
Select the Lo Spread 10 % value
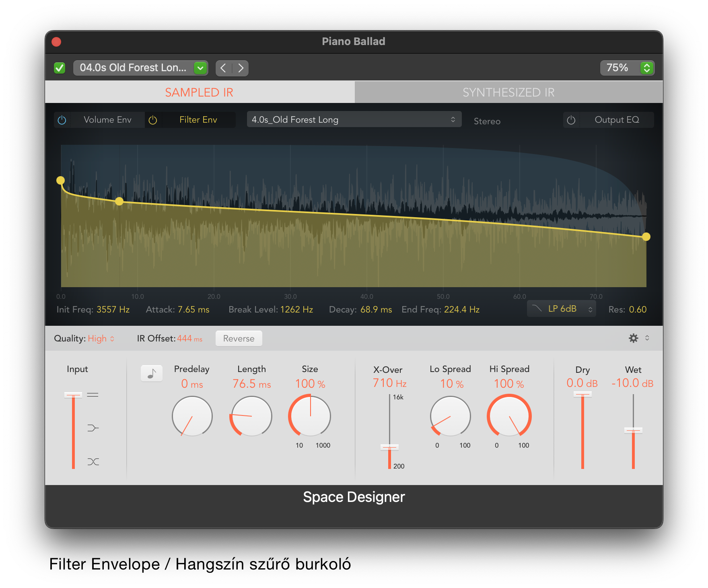coord(452,384)
